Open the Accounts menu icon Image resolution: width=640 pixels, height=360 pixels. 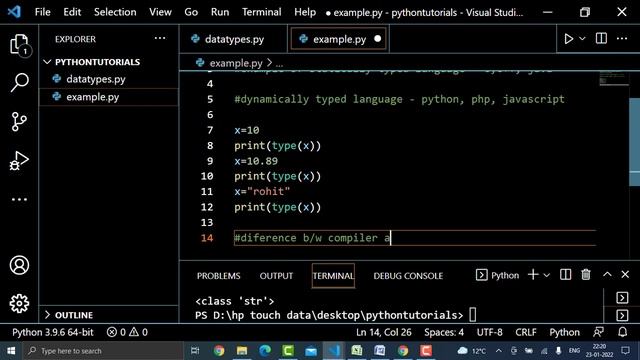[19, 265]
